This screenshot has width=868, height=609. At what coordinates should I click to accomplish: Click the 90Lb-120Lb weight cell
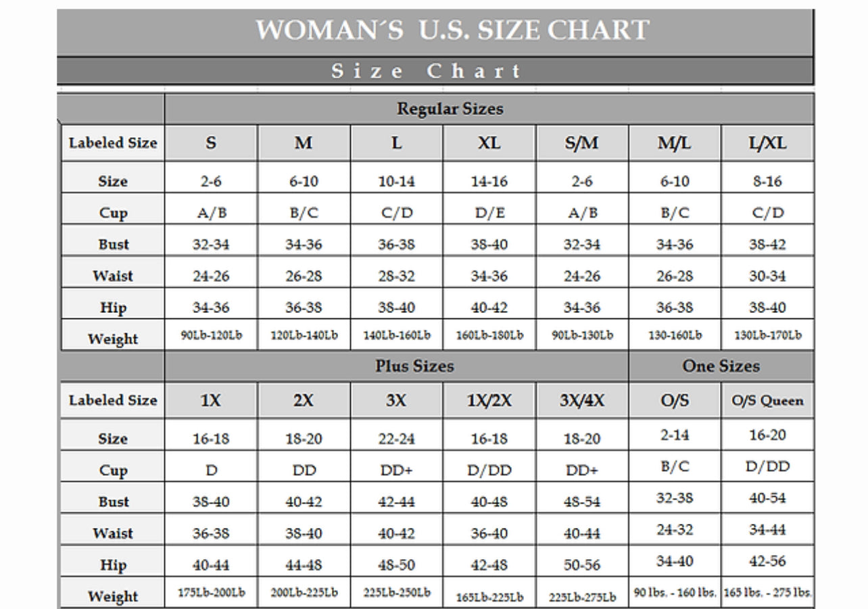pos(211,335)
